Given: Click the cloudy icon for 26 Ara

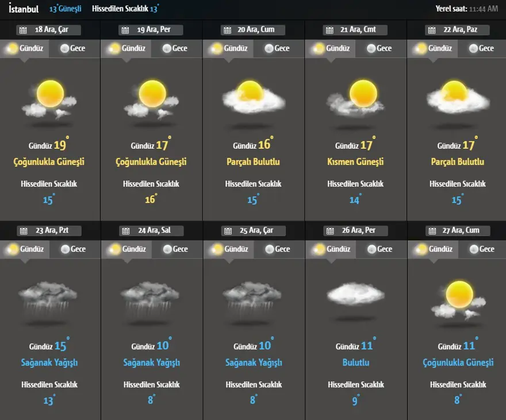Looking at the screenshot, I should (355, 296).
